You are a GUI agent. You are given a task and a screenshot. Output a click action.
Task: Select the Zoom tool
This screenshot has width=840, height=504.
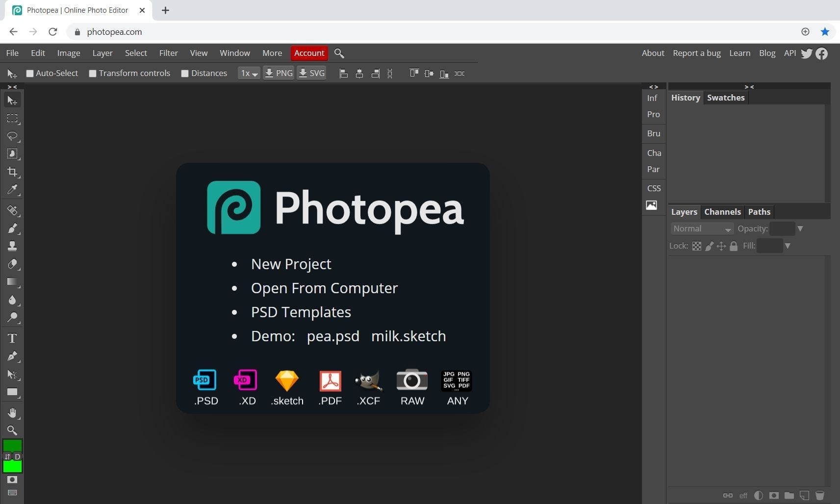[x=12, y=430]
